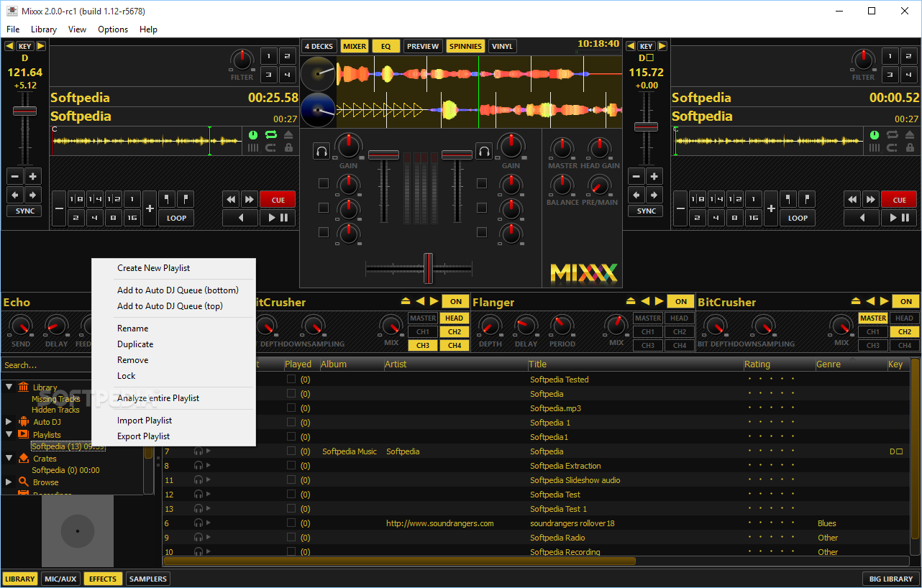Play the left deck in reverse
The image size is (922, 588).
240,218
